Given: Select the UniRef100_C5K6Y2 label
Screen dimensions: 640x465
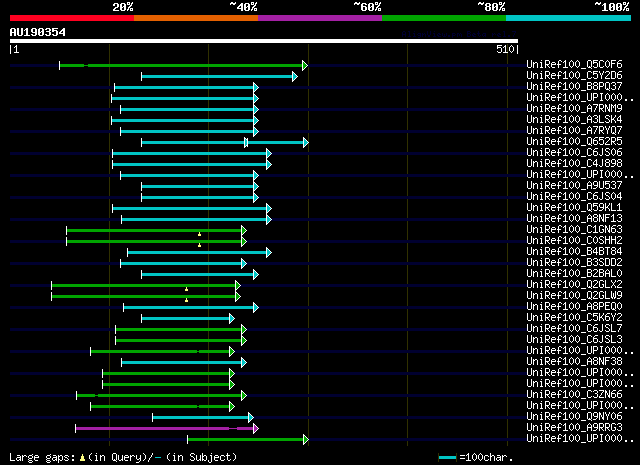Looking at the screenshot, I should 574,318.
